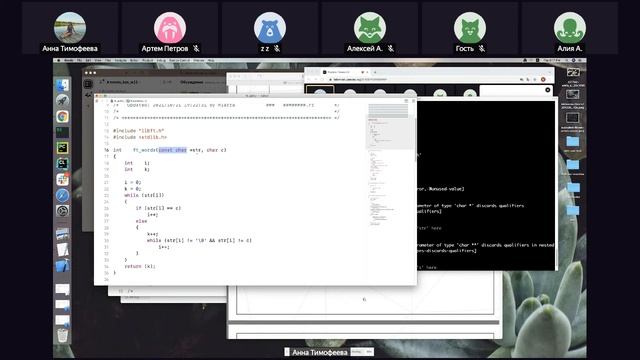Image resolution: width=640 pixels, height=360 pixels.
Task: Open the top screenshot file on the desktop
Action: pos(573,73)
